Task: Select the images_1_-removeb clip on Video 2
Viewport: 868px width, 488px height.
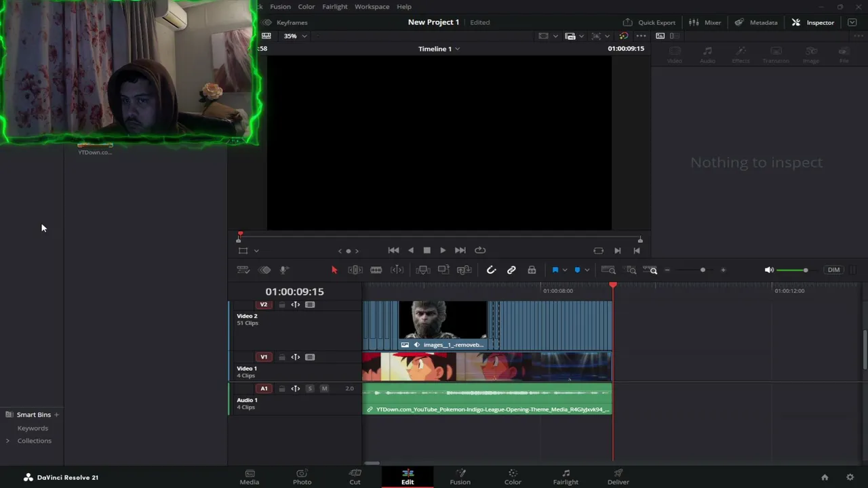Action: point(443,325)
